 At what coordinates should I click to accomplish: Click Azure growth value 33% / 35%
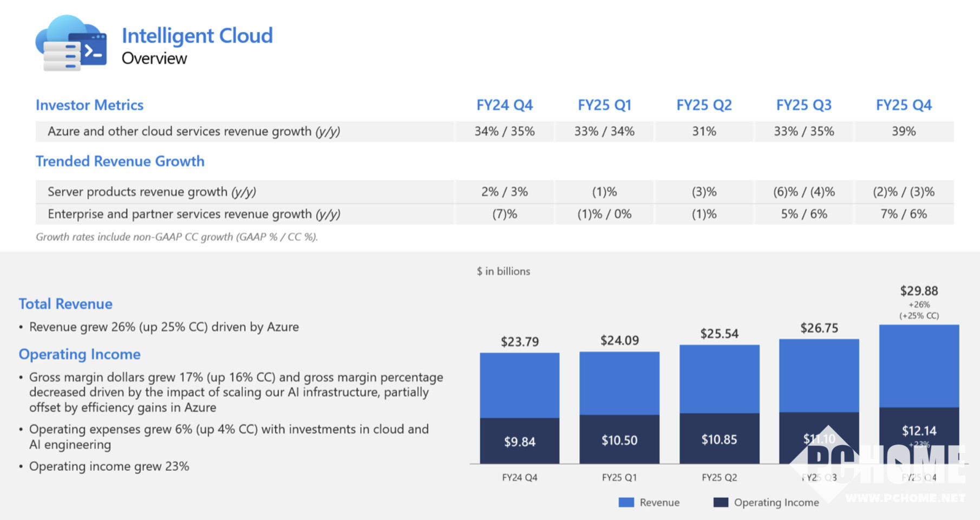click(x=803, y=132)
